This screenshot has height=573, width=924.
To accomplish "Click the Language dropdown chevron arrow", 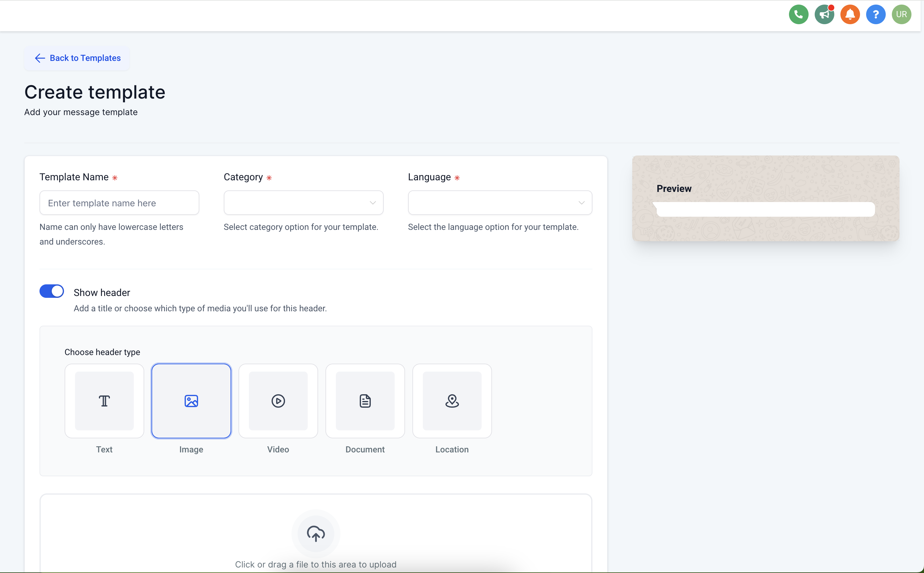I will (x=581, y=203).
